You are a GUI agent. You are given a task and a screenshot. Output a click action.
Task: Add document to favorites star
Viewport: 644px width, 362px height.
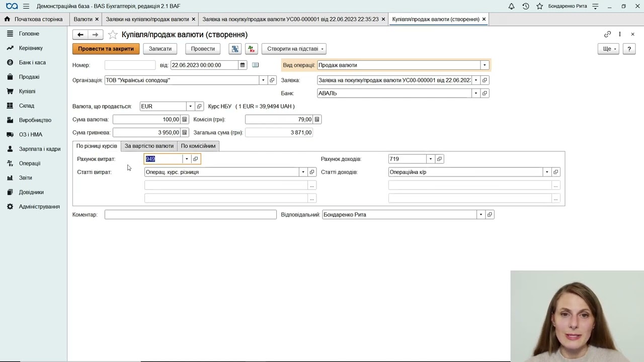click(x=113, y=35)
